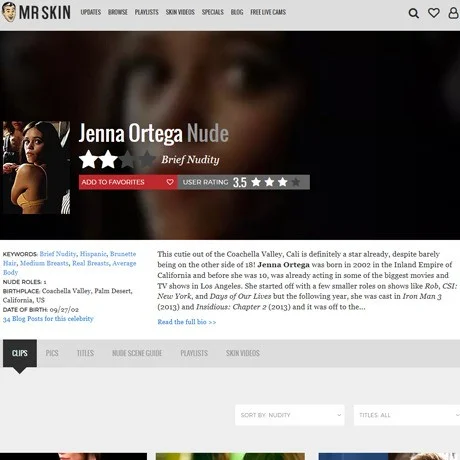Image resolution: width=460 pixels, height=460 pixels.
Task: Expand the Titles: All dropdown
Action: [407, 415]
